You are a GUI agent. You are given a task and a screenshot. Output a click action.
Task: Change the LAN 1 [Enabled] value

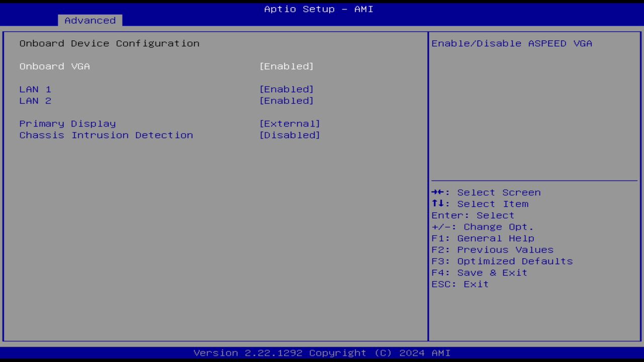pyautogui.click(x=287, y=89)
